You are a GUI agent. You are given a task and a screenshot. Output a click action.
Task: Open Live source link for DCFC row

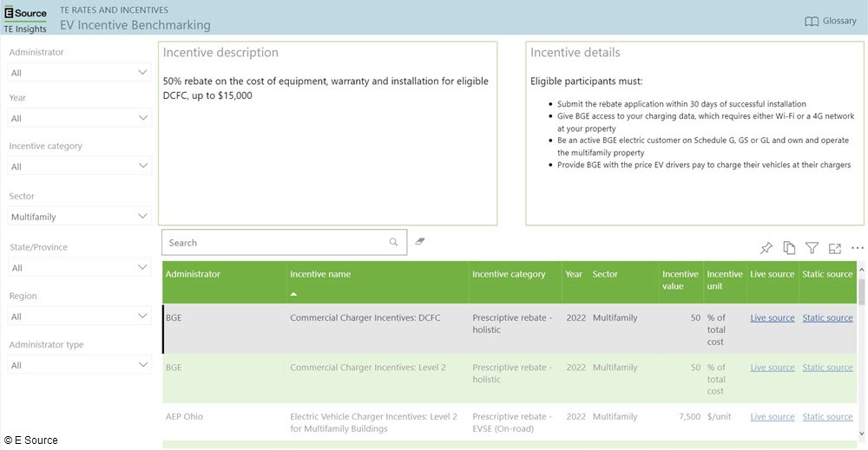[773, 318]
